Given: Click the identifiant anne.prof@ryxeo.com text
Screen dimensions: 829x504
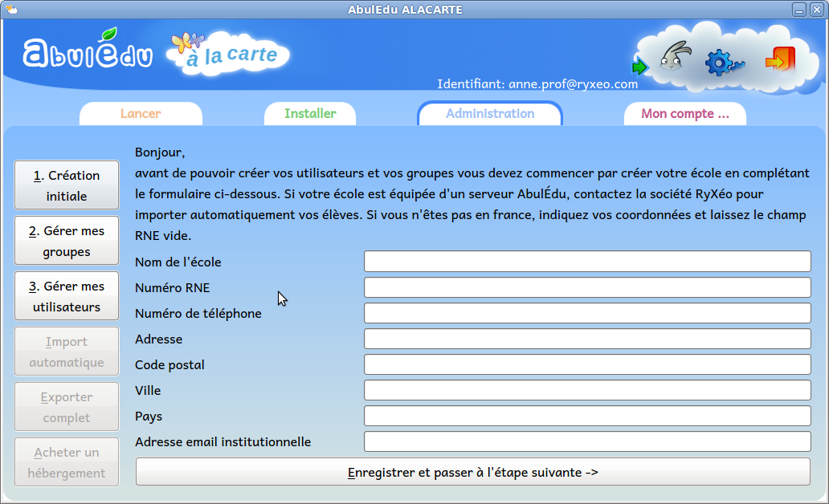Looking at the screenshot, I should pos(537,84).
